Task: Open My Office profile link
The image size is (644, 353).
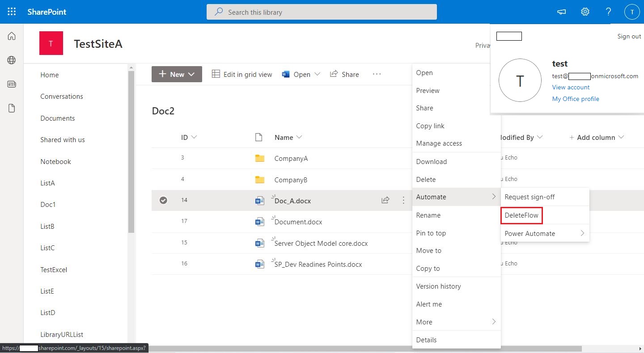Action: point(576,99)
